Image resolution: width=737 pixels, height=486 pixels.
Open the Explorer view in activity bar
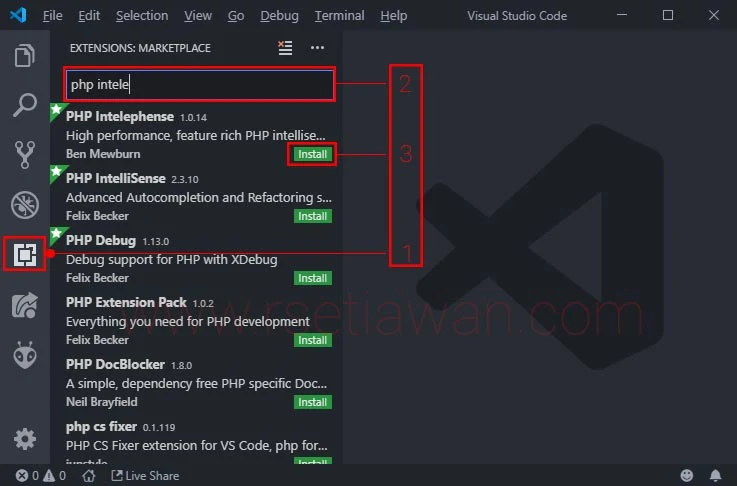(24, 55)
